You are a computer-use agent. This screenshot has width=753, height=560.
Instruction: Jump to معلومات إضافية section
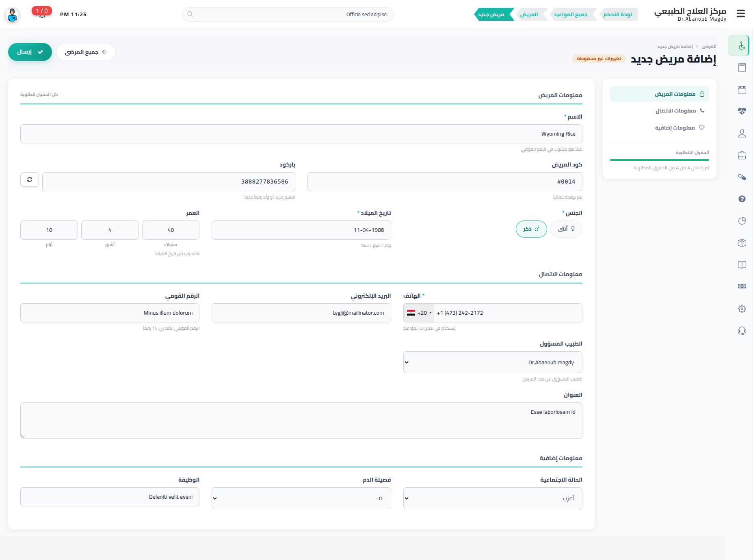click(x=660, y=128)
